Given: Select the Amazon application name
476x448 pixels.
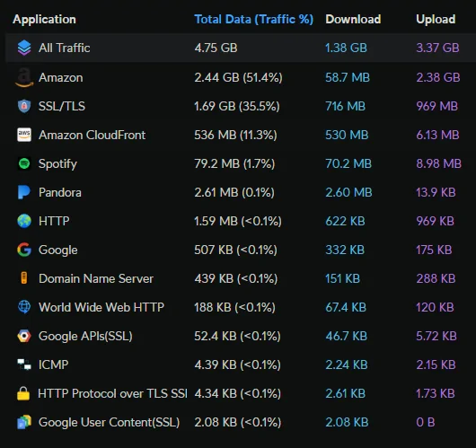Looking at the screenshot, I should coord(61,78).
